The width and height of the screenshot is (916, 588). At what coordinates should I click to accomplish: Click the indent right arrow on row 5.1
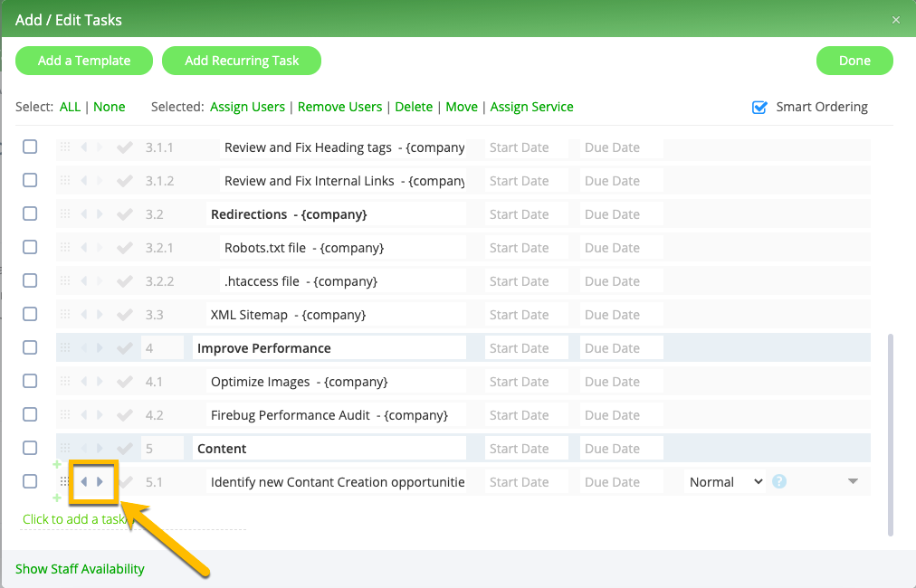[100, 482]
